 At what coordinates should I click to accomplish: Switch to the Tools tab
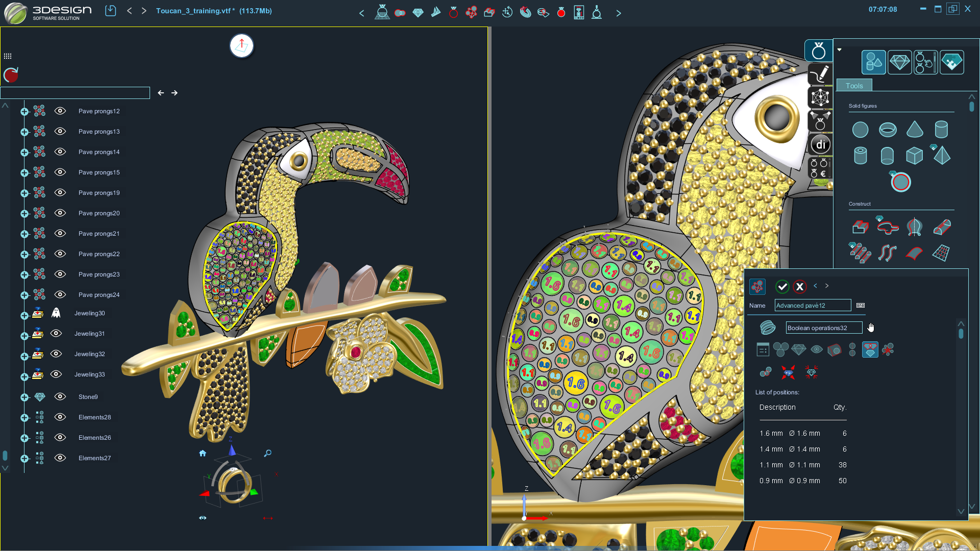point(853,85)
